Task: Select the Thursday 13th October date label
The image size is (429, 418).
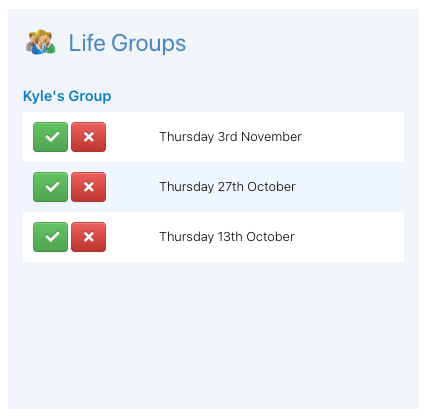Action: pos(227,237)
